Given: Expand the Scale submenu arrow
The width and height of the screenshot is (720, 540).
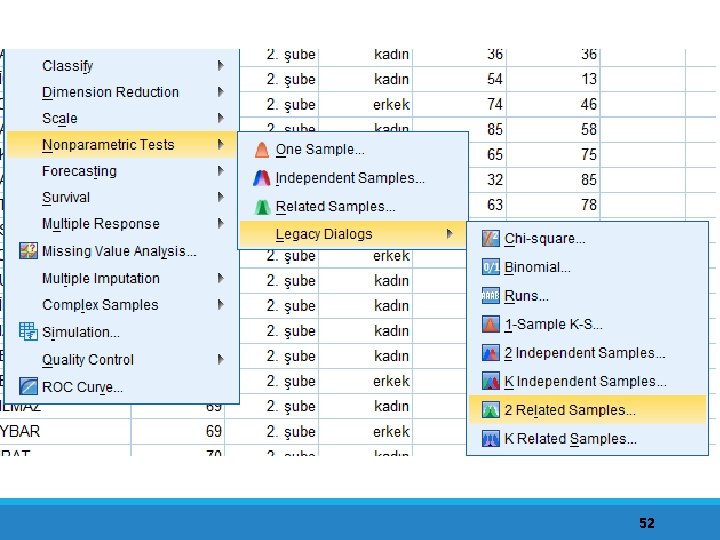Looking at the screenshot, I should pyautogui.click(x=220, y=118).
